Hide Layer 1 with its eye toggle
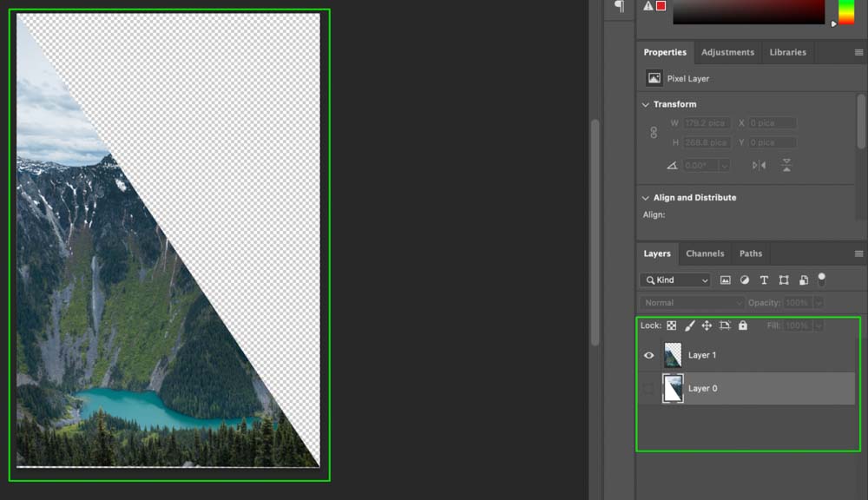This screenshot has width=868, height=500. point(648,355)
